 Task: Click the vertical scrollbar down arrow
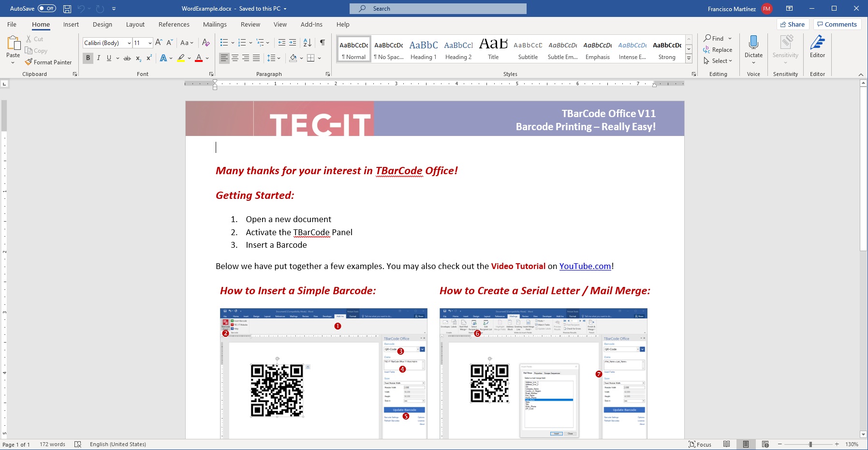point(864,435)
